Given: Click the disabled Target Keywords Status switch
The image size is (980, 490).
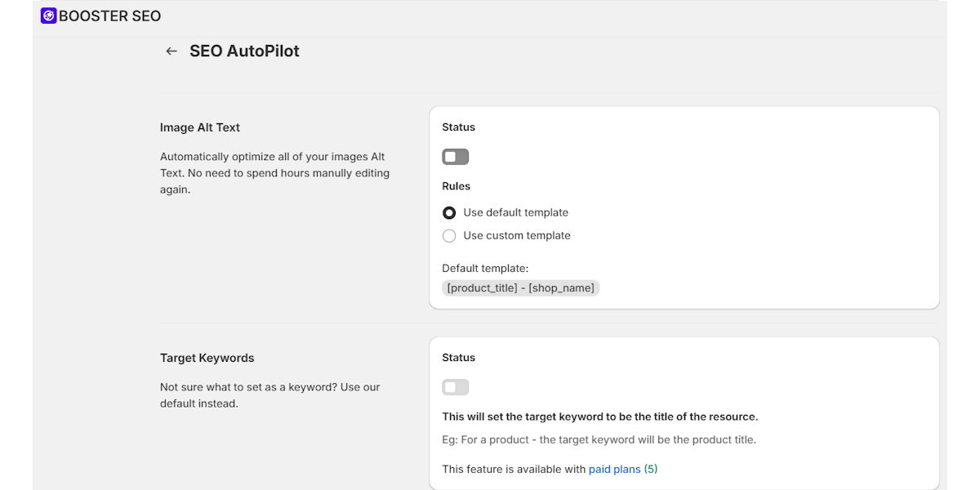Looking at the screenshot, I should click(x=455, y=386).
